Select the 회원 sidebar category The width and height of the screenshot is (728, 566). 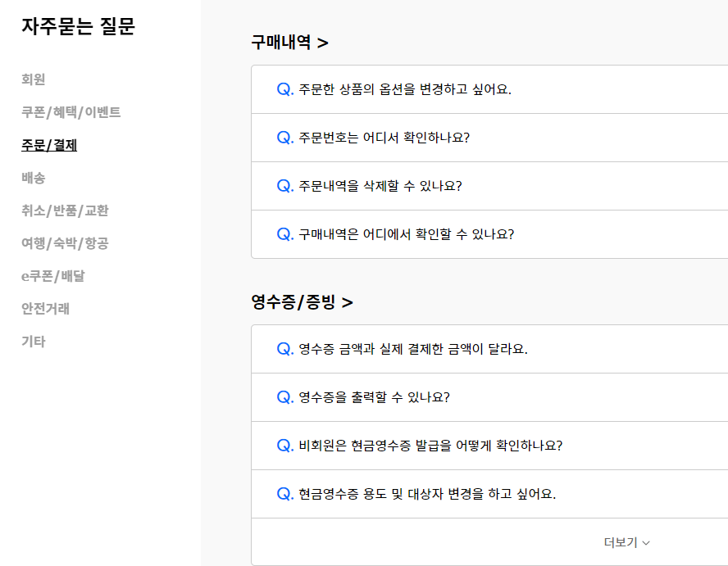pyautogui.click(x=31, y=80)
